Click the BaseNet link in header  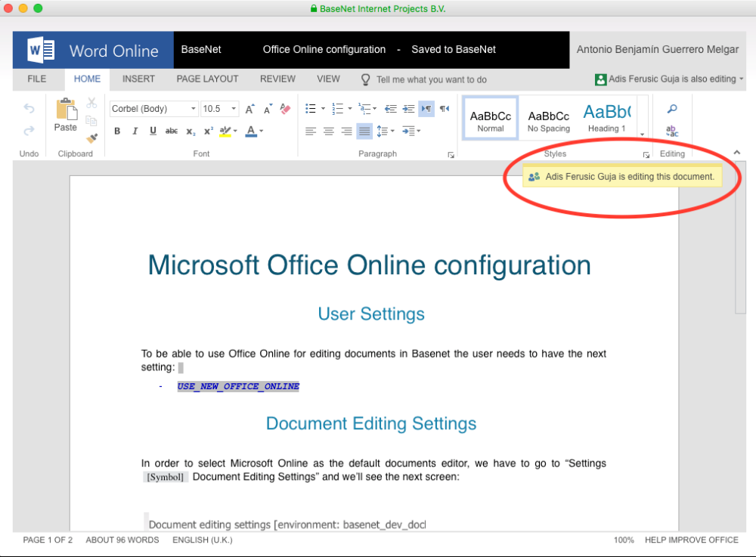click(x=201, y=50)
